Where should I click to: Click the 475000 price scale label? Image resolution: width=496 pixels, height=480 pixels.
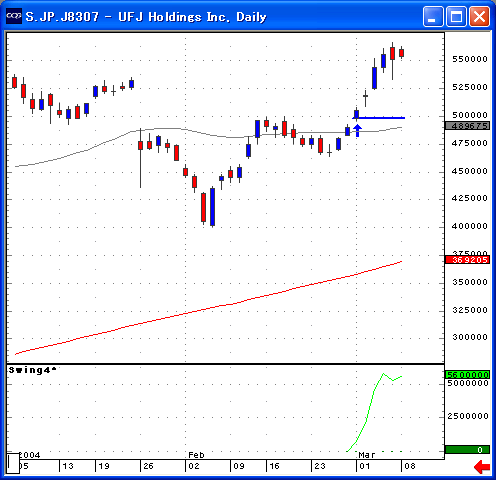(x=470, y=143)
